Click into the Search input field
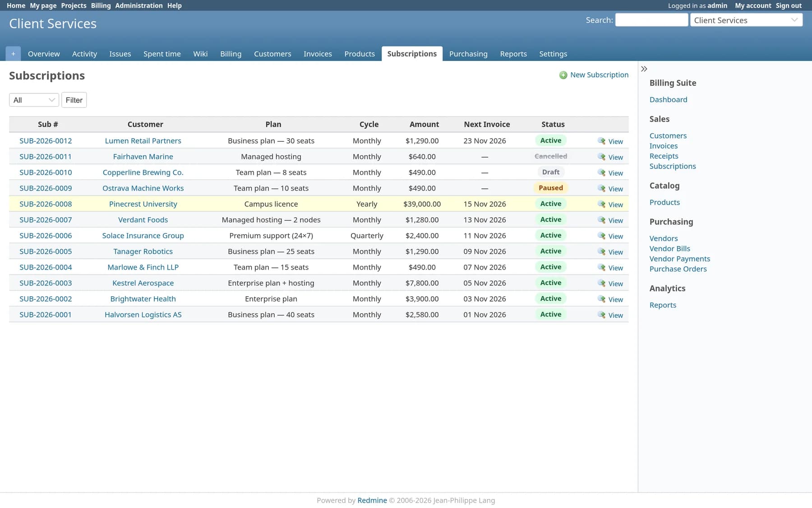 click(x=651, y=20)
